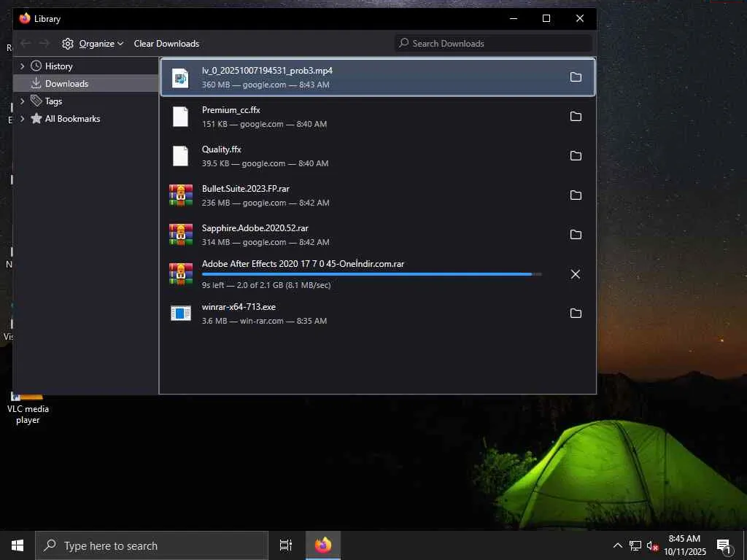Cancel the Adobe After Effects download
This screenshot has height=560, width=747.
pyautogui.click(x=576, y=274)
